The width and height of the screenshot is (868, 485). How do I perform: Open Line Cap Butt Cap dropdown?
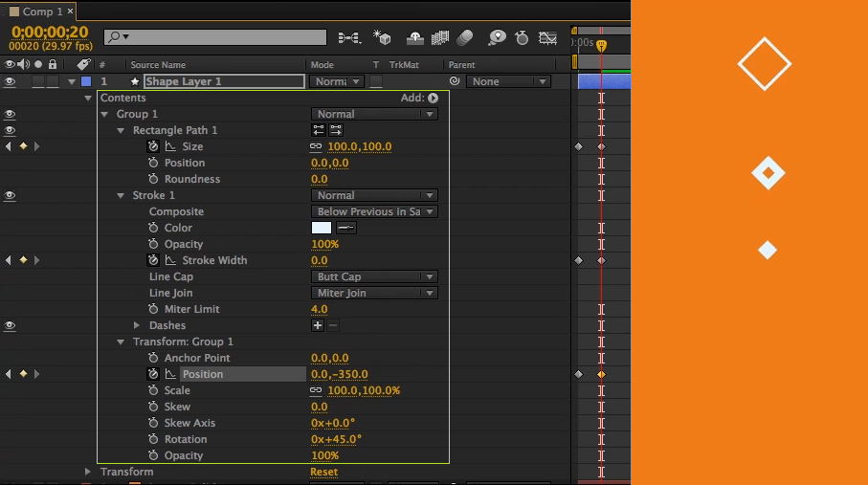point(374,276)
